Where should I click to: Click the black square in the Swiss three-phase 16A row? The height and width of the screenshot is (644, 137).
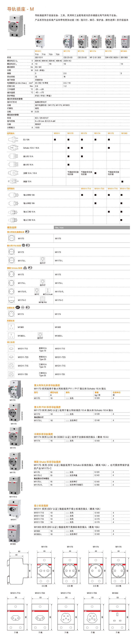(x=121, y=220)
